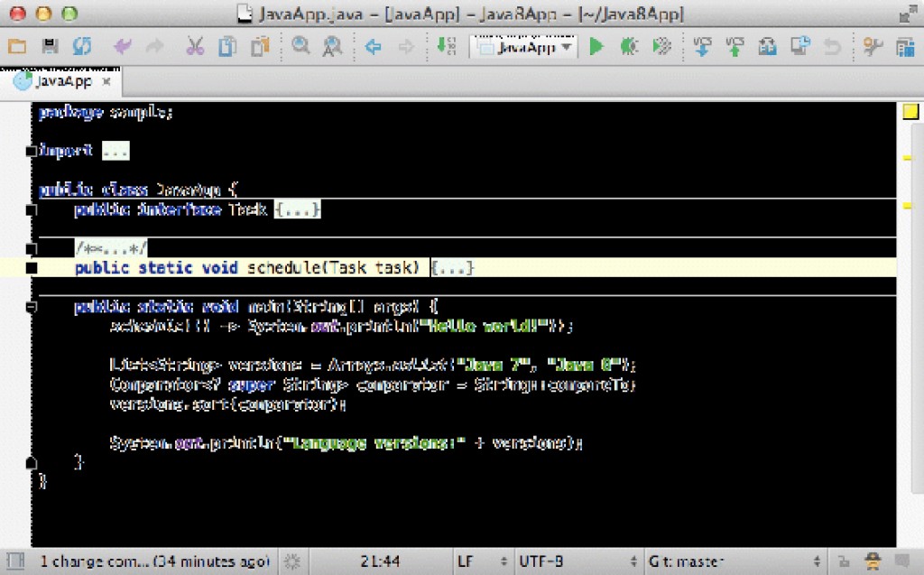The width and height of the screenshot is (924, 575).
Task: Click the editor vertical scrollbar
Action: [x=919, y=307]
